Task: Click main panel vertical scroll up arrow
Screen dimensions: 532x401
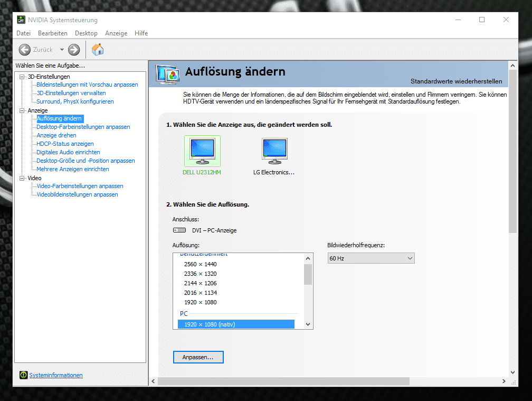Action: (512, 66)
